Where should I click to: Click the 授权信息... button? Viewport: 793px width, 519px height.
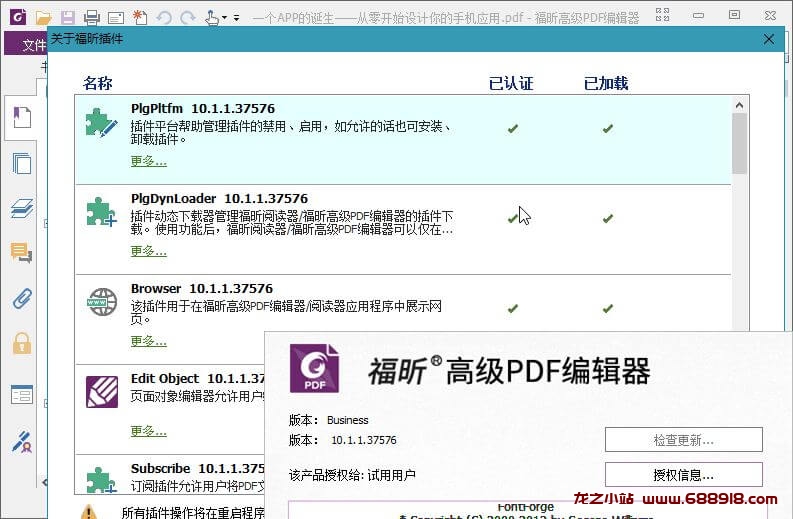click(684, 475)
